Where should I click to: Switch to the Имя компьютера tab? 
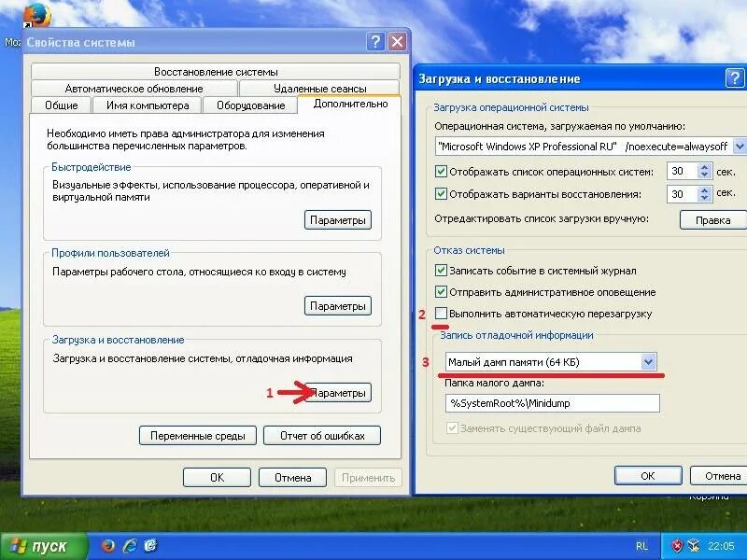click(148, 105)
